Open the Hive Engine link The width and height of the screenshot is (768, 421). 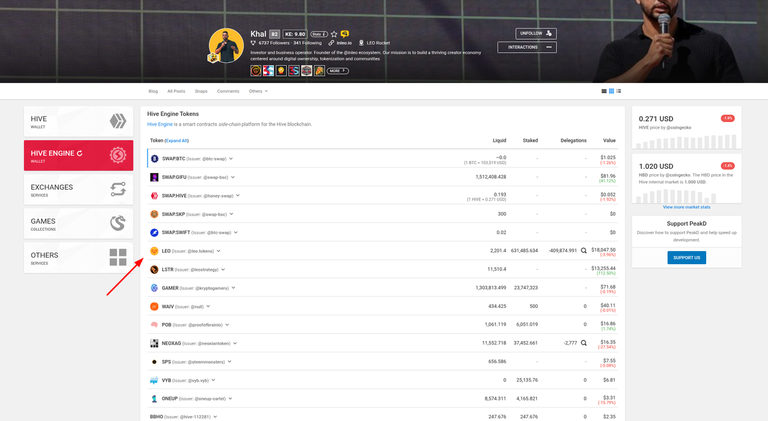pos(160,124)
